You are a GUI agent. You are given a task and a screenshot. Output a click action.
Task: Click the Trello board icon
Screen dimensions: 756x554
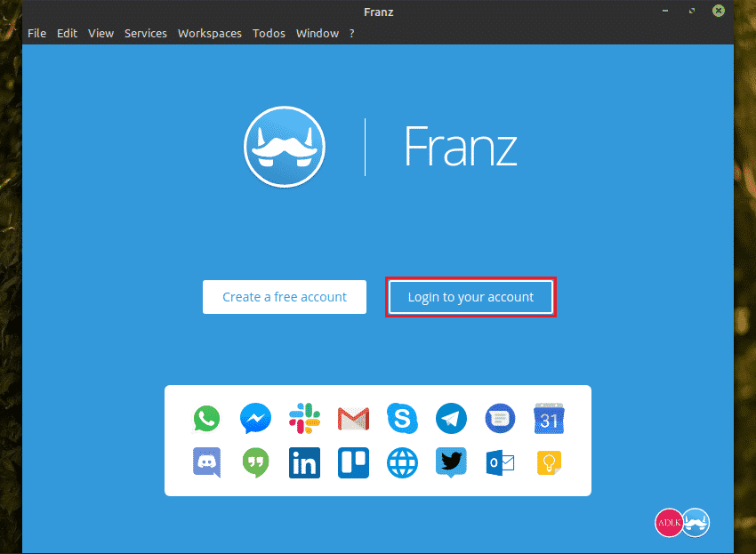(x=353, y=463)
